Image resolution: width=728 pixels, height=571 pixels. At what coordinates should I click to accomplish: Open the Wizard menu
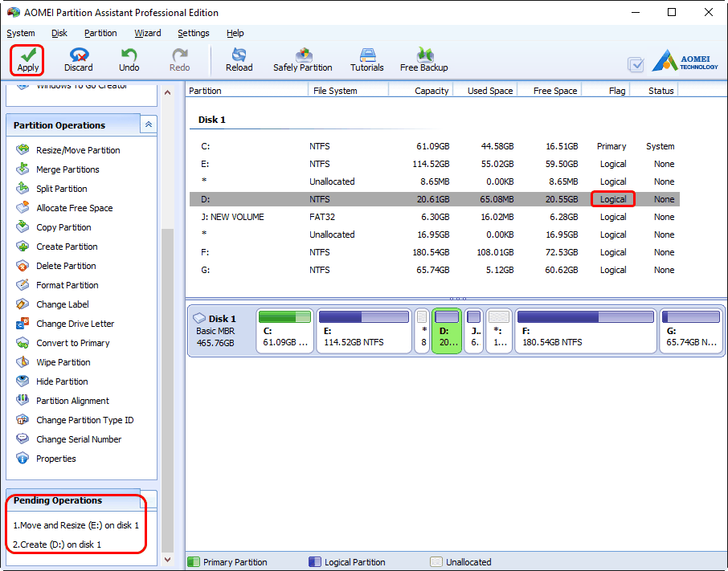pos(148,33)
